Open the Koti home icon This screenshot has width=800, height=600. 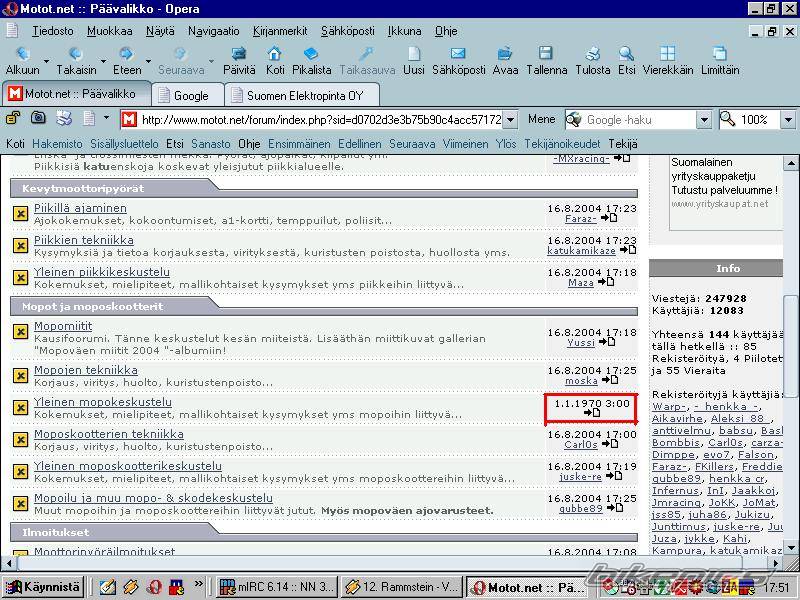pos(274,54)
